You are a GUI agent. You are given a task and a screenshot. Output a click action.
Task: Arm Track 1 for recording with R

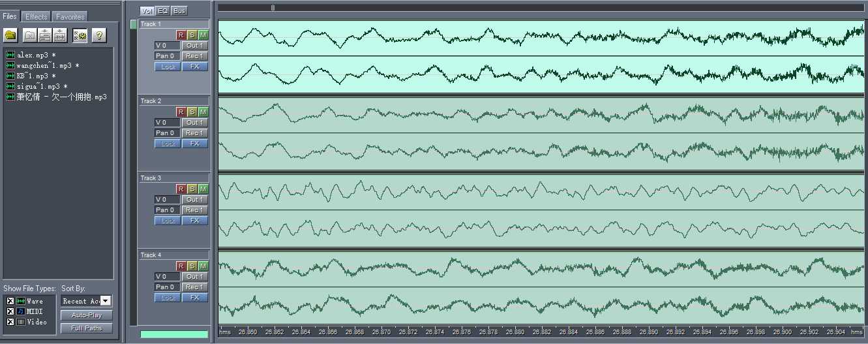click(x=181, y=35)
